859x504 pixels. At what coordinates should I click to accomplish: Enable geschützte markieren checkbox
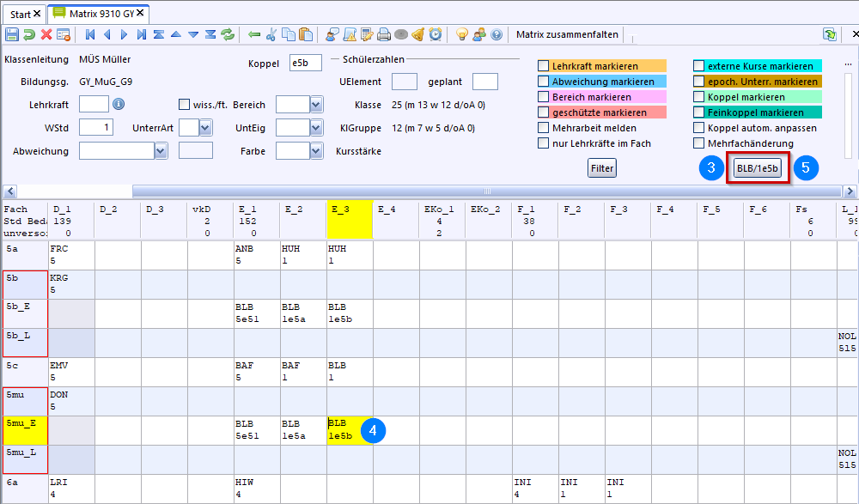pyautogui.click(x=544, y=112)
